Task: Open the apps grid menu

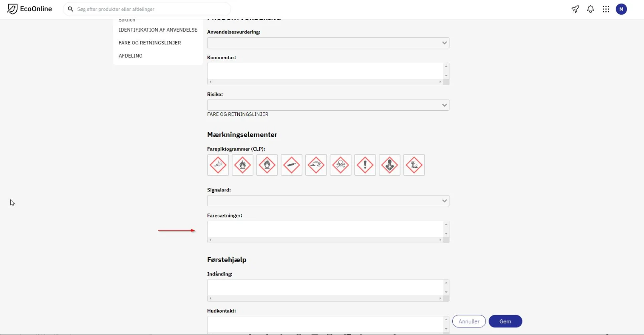Action: [x=606, y=9]
